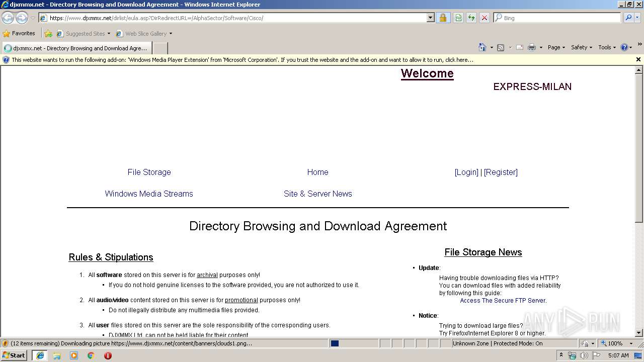
Task: Click the Access The Secure FTP Server link
Action: click(503, 301)
